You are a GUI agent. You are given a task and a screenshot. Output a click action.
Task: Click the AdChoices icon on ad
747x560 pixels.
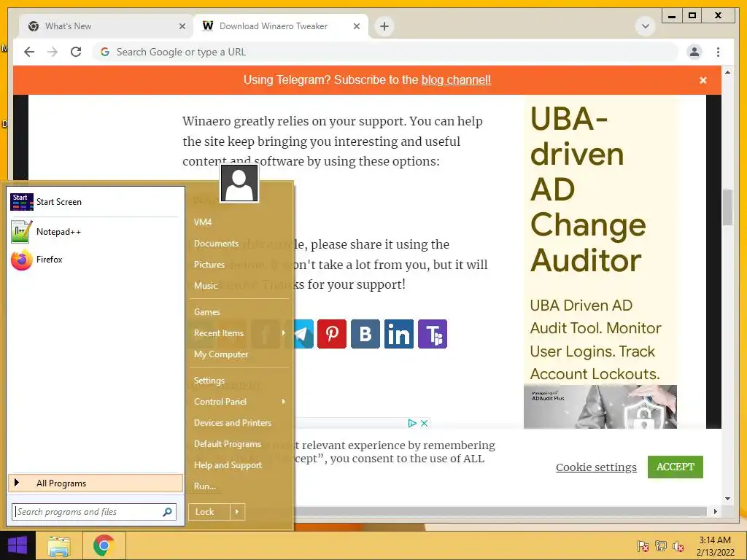(412, 423)
